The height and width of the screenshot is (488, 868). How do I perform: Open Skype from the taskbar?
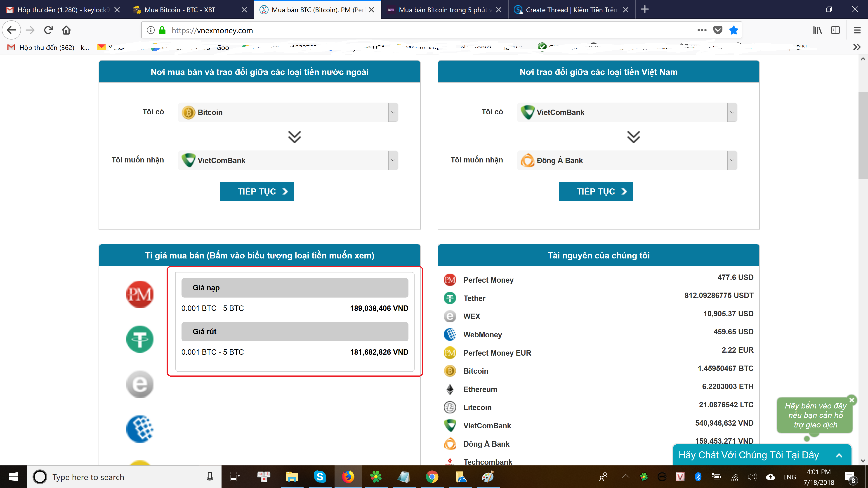319,476
